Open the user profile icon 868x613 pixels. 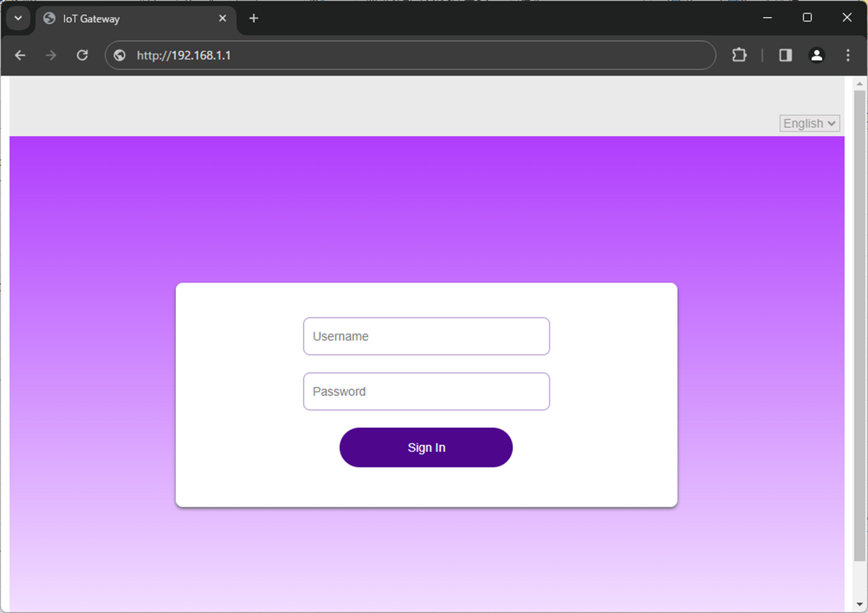[x=817, y=55]
